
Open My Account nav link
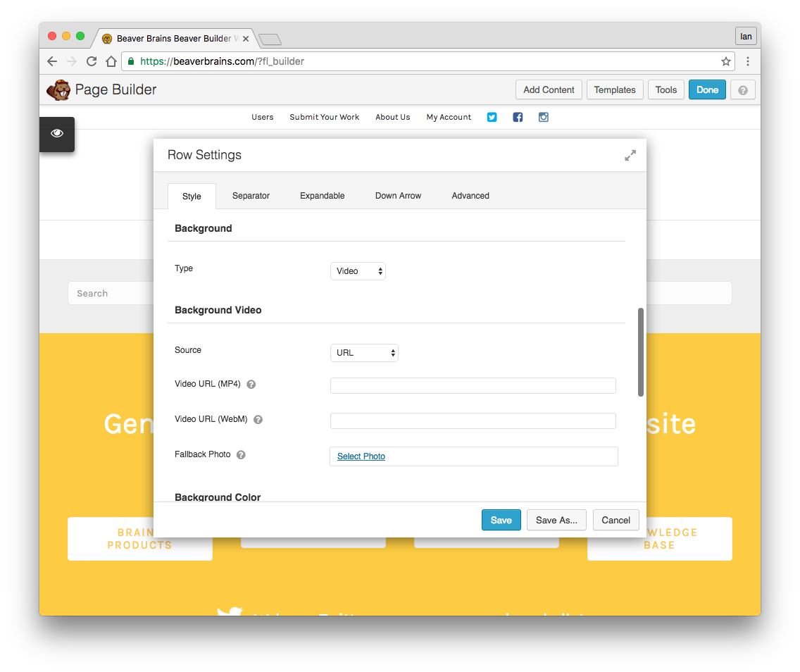449,118
